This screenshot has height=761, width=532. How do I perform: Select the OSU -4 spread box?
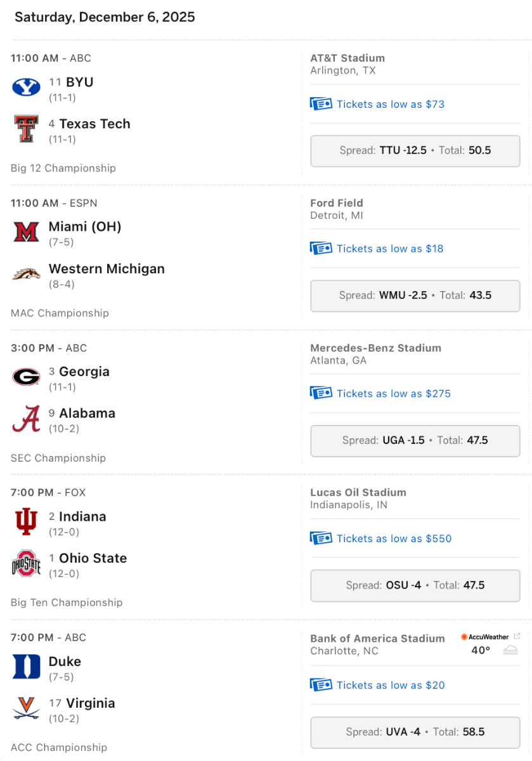(415, 585)
